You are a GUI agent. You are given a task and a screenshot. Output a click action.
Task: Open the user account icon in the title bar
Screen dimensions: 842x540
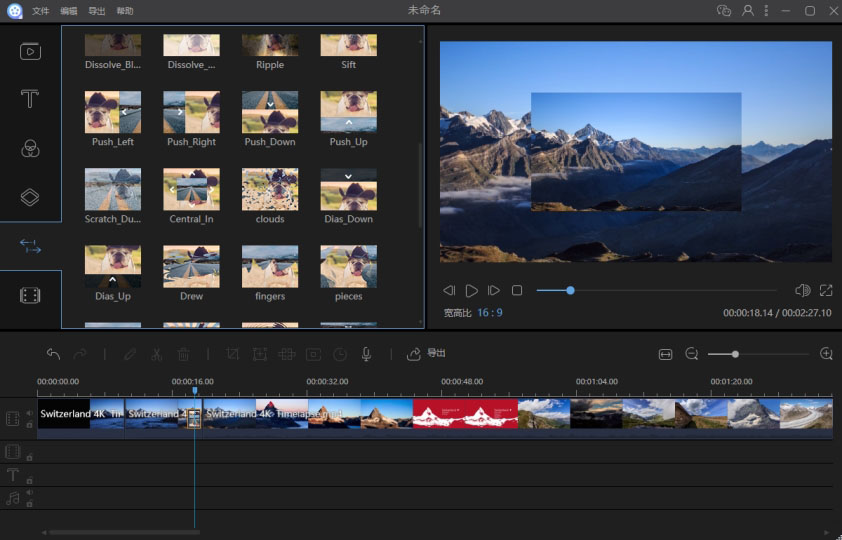[748, 11]
